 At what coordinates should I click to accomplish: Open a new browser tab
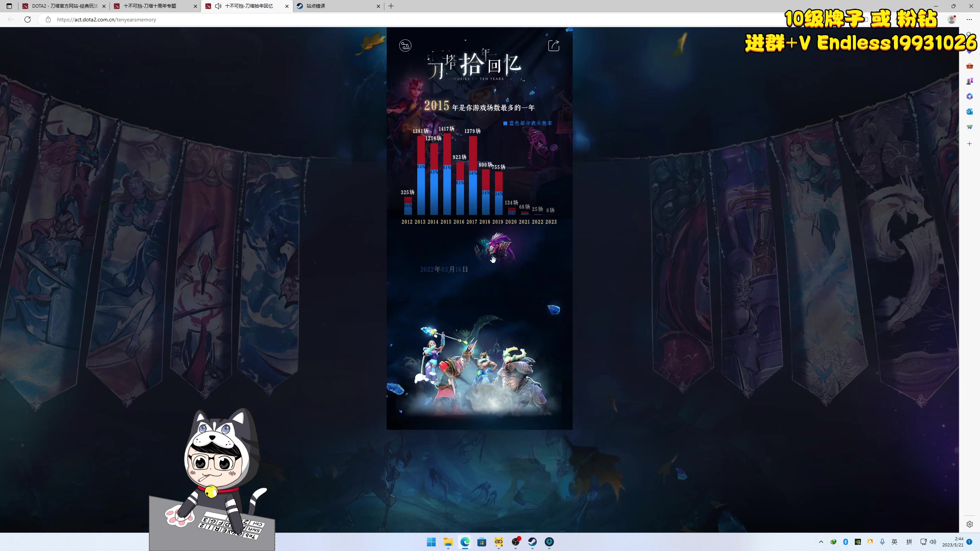391,6
